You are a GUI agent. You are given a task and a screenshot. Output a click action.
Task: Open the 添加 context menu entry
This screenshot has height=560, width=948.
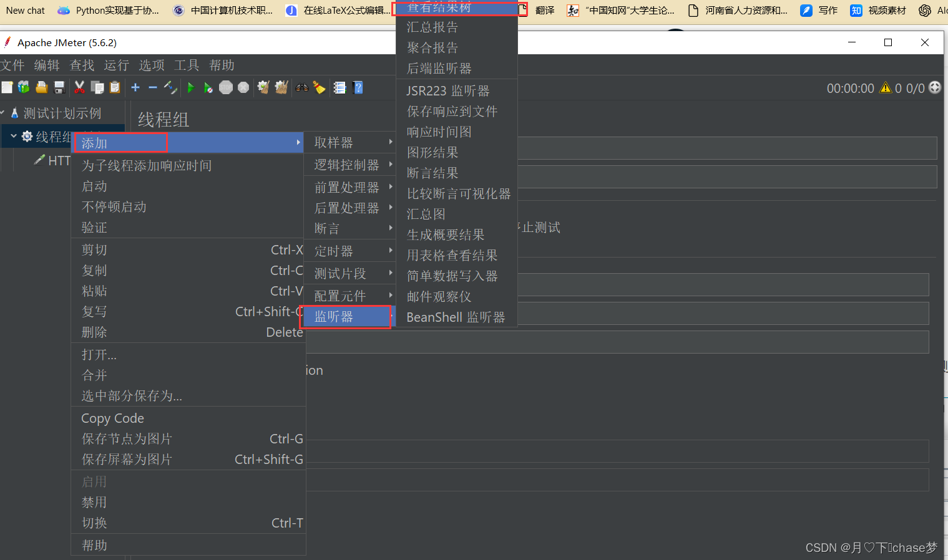pos(188,143)
